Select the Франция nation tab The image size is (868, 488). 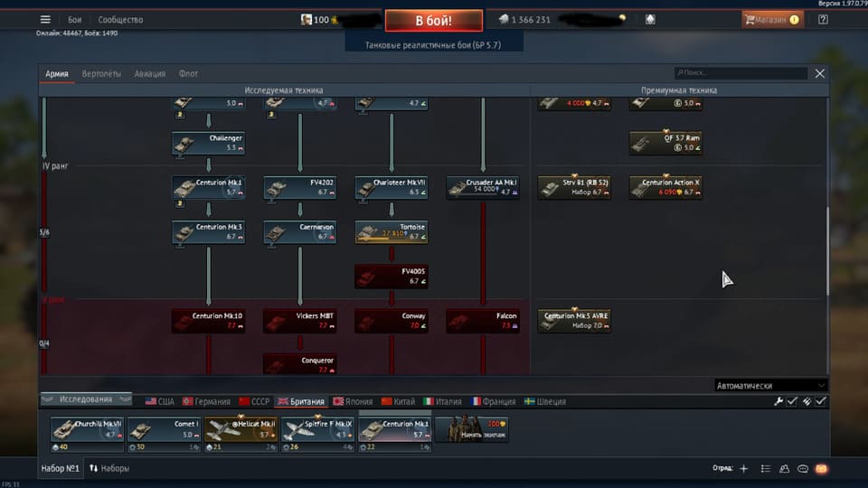(x=494, y=401)
